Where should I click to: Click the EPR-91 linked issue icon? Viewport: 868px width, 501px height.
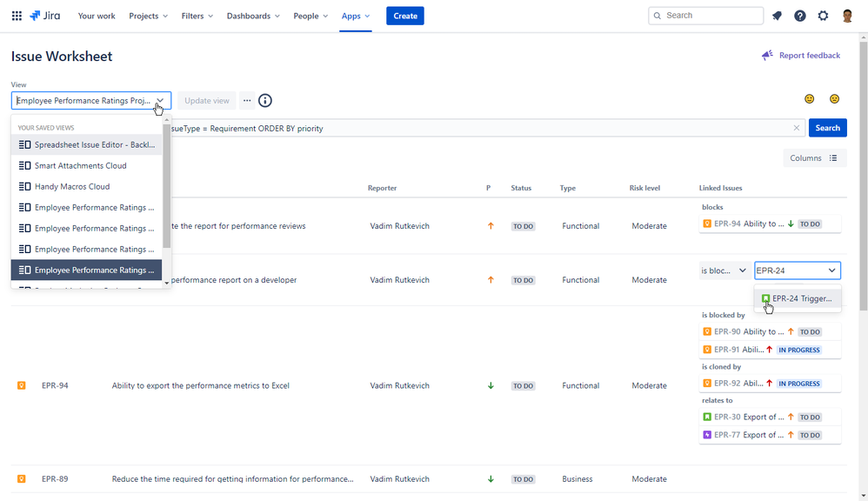point(707,350)
